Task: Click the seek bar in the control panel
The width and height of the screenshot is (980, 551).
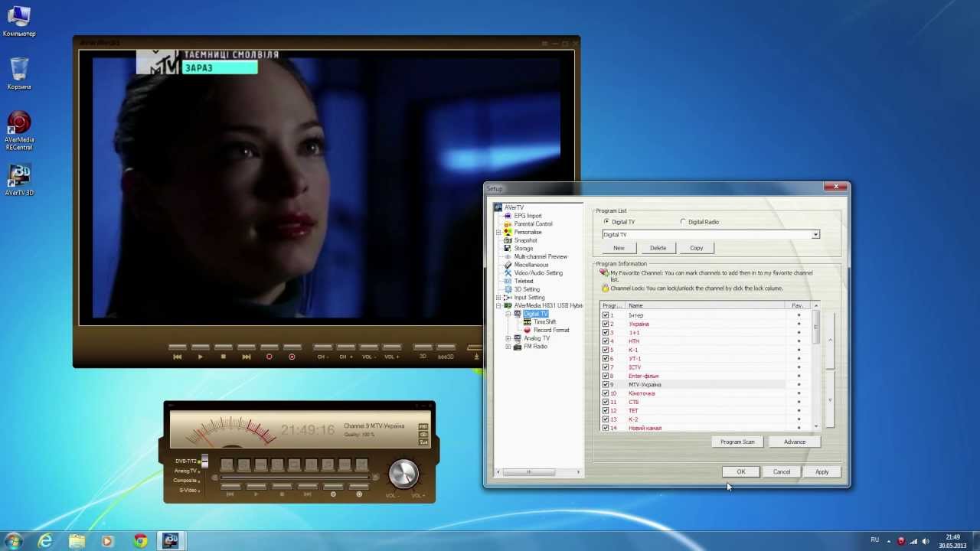Action: click(295, 478)
